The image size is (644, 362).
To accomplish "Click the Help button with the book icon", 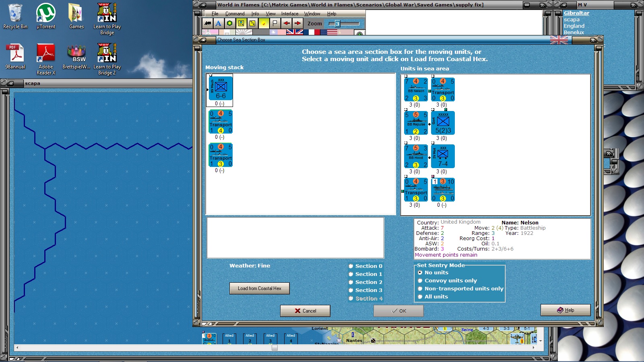I will click(566, 310).
